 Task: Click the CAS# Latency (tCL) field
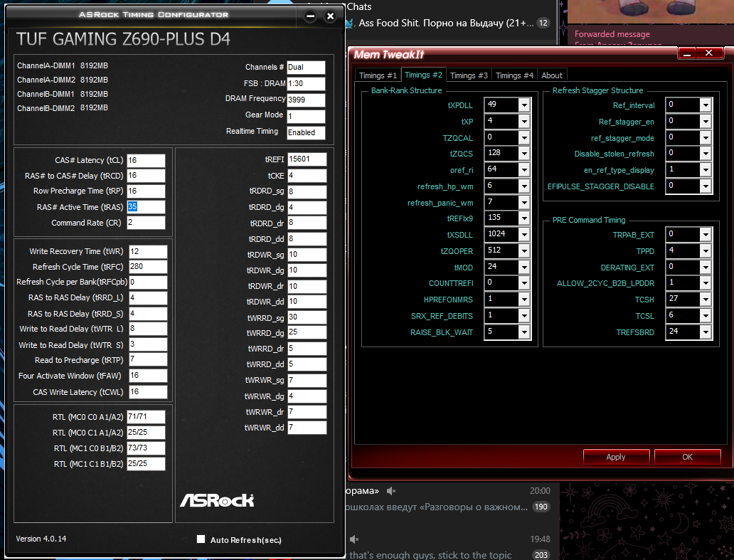click(146, 161)
